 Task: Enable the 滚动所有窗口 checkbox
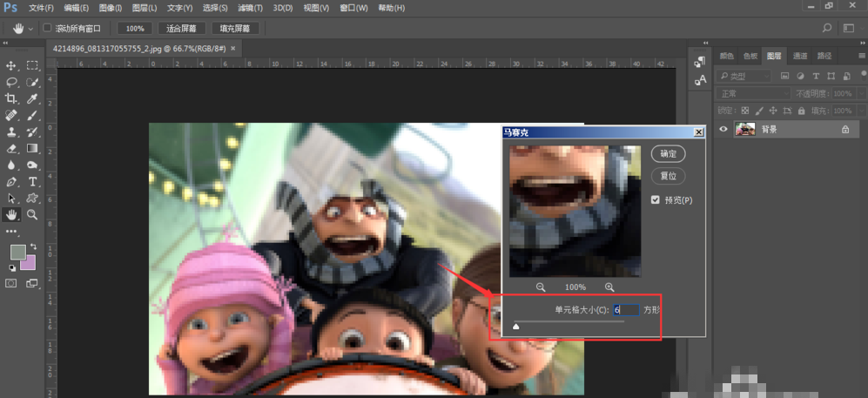point(47,28)
